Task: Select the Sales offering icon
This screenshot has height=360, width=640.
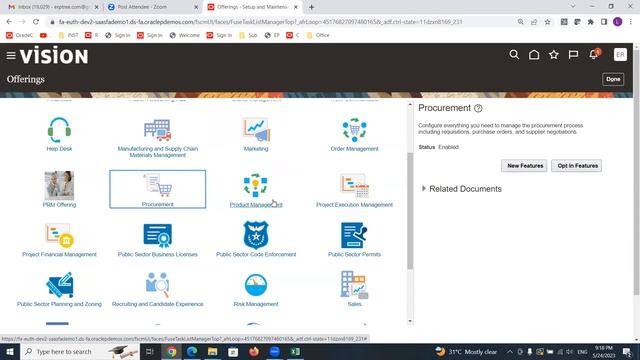Action: click(354, 284)
